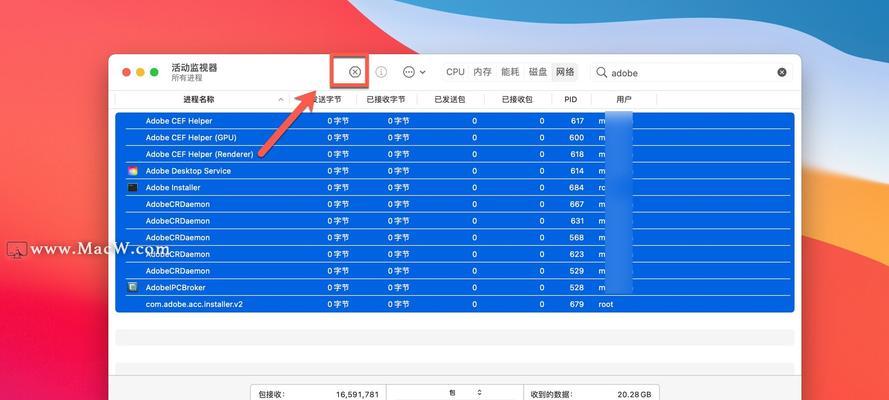The height and width of the screenshot is (400, 889).
Task: Click the PID 679 cell
Action: tap(577, 304)
